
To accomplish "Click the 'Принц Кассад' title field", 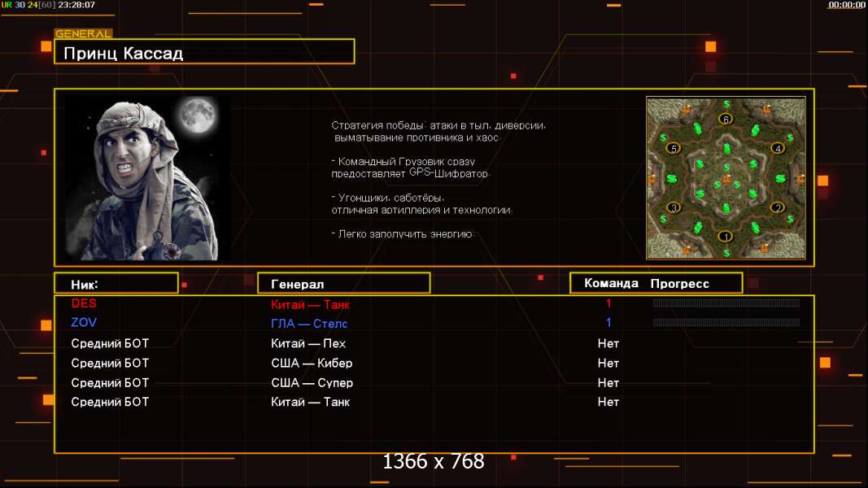I will (x=203, y=54).
